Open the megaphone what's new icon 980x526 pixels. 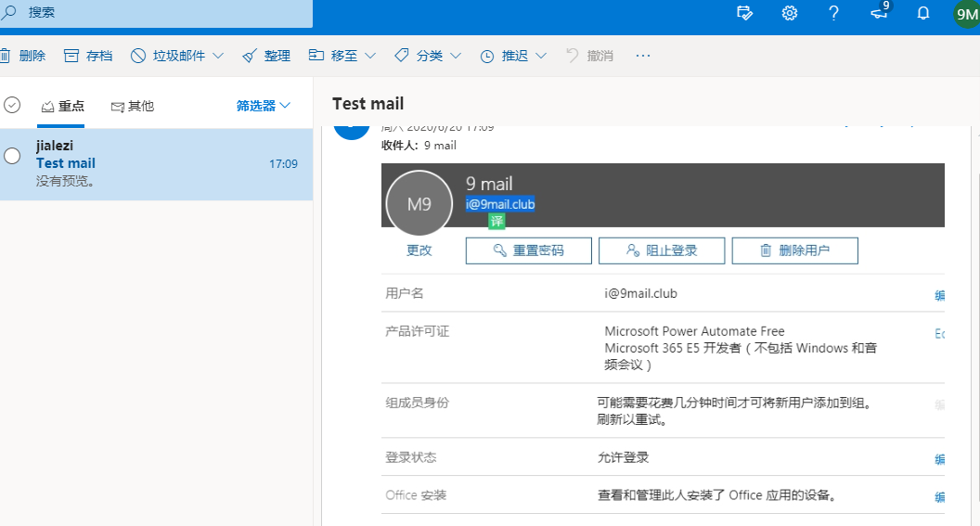pos(880,12)
